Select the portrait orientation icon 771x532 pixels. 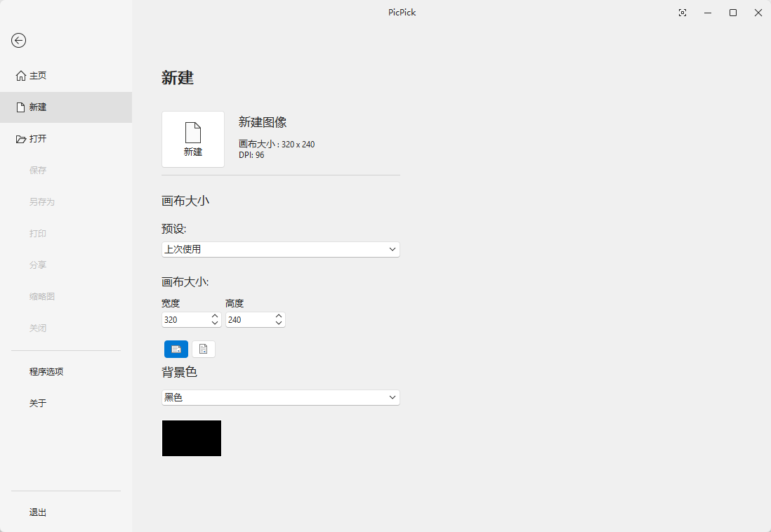point(204,349)
